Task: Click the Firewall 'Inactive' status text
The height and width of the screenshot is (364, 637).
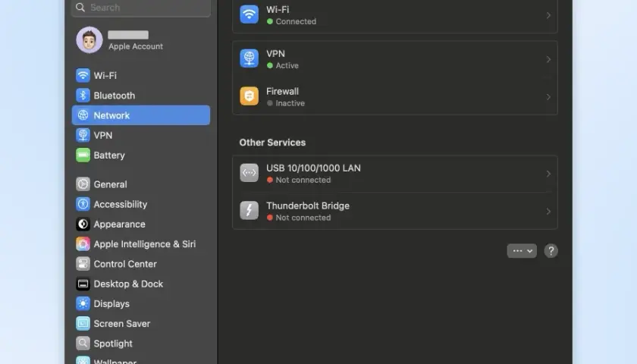Action: click(290, 103)
